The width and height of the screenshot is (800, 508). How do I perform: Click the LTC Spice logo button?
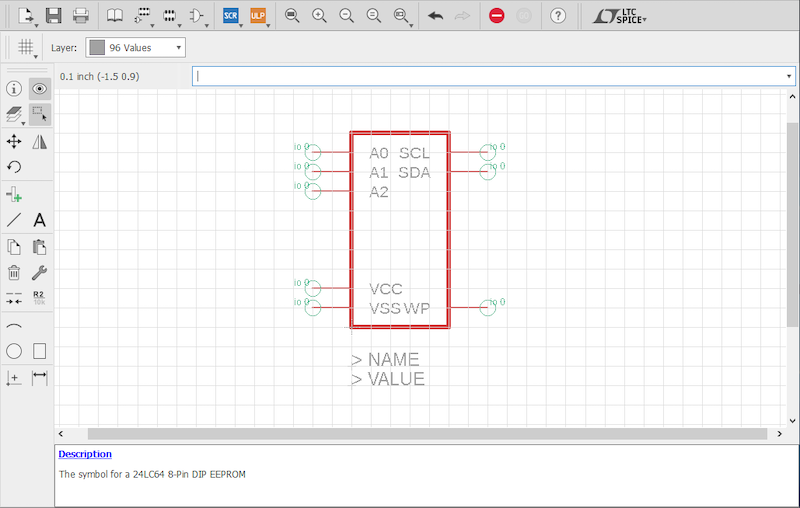coord(619,16)
